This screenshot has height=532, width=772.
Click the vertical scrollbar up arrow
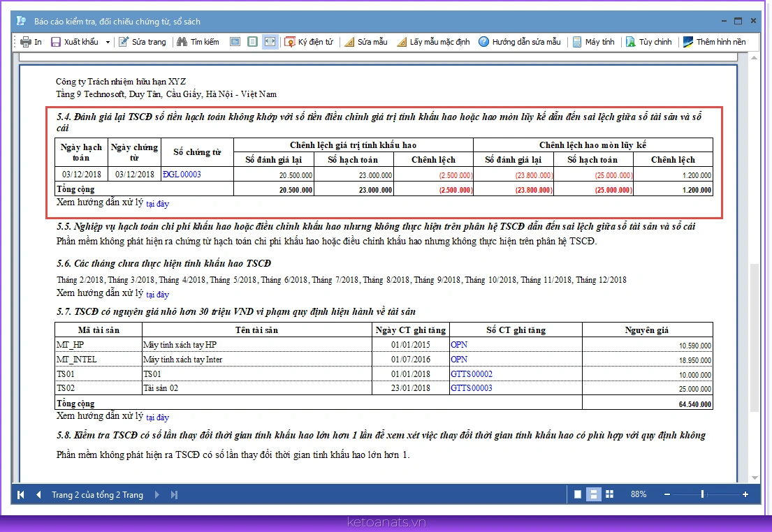(755, 58)
